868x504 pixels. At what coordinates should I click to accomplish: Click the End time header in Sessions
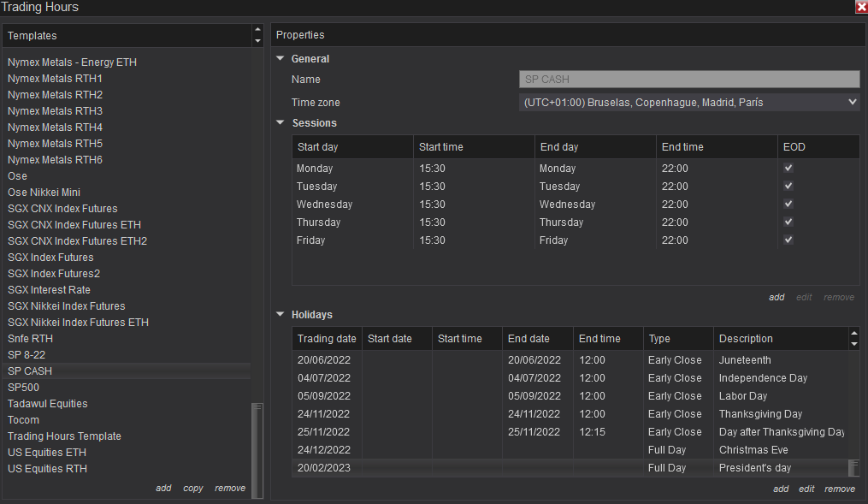[x=717, y=147]
